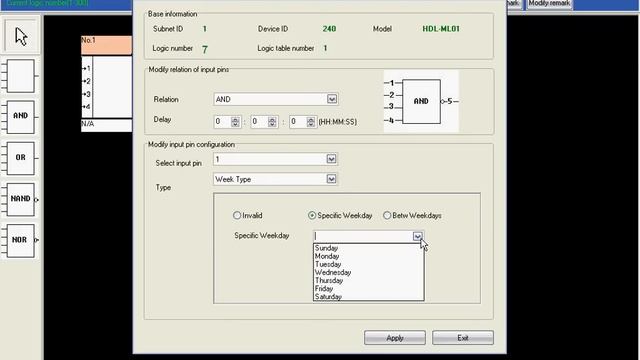Choose the NOR gate block
640x360 pixels.
click(20, 240)
